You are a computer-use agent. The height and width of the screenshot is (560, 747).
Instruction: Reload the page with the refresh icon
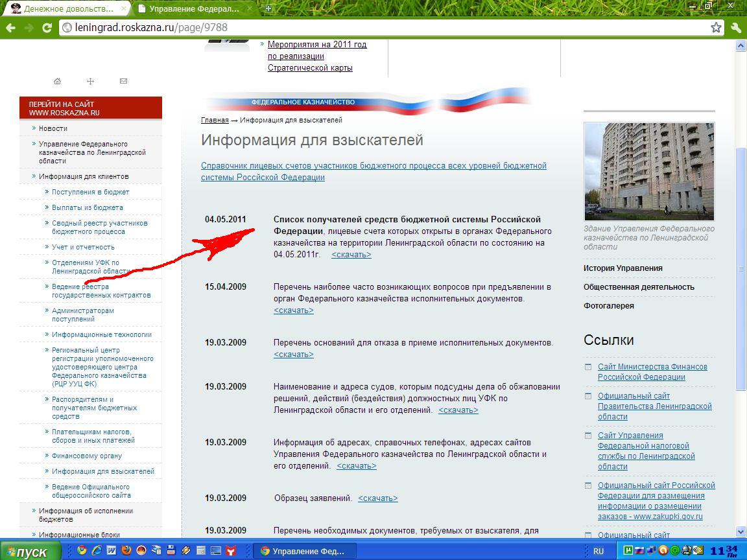click(x=47, y=28)
